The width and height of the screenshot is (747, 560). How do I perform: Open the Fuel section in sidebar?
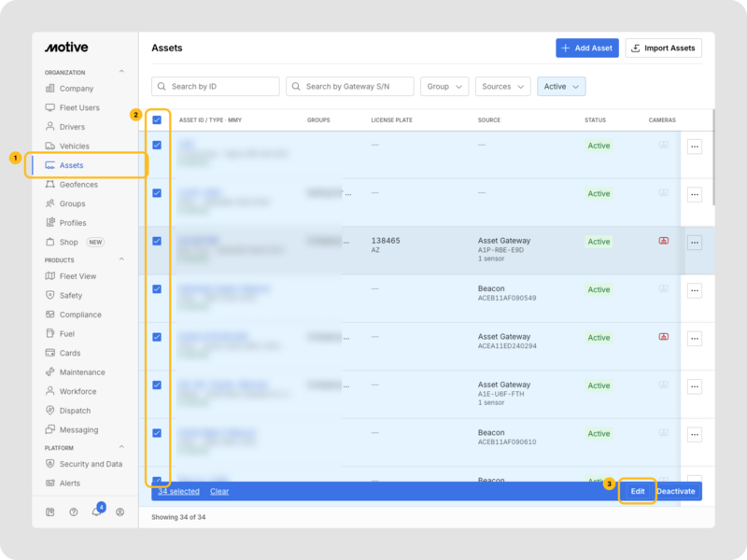[x=66, y=333]
